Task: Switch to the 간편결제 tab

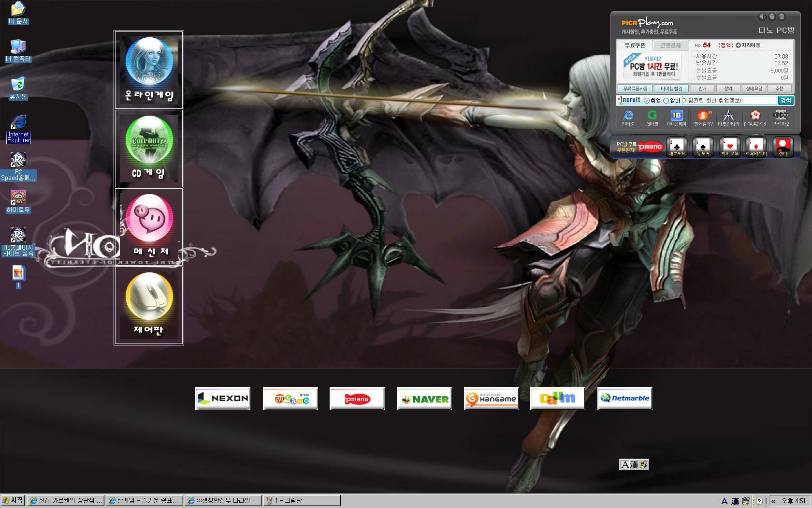Action: 670,45
